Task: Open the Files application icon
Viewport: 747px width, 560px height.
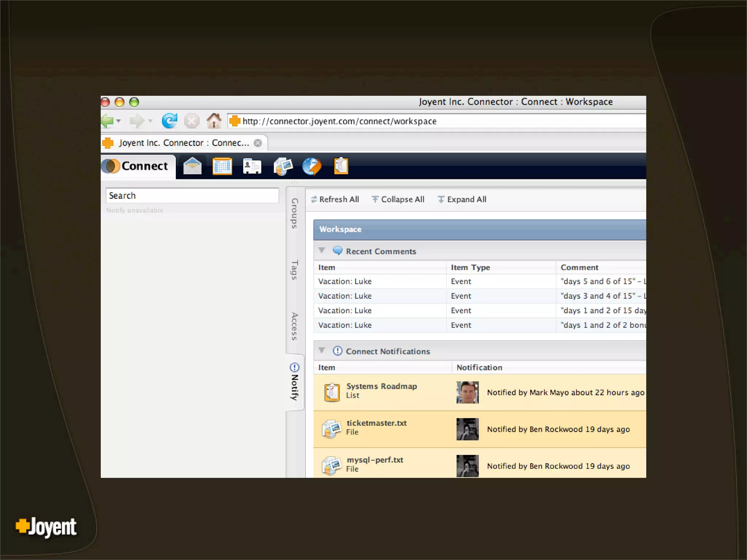Action: [x=283, y=166]
